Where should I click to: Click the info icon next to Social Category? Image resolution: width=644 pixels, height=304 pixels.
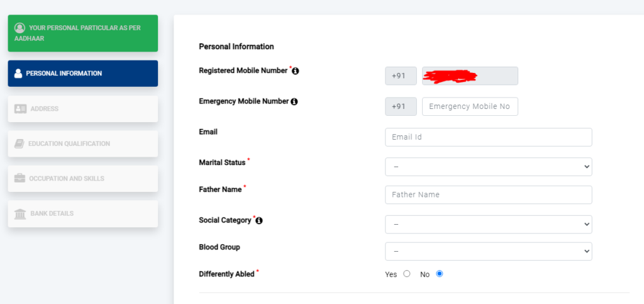pos(258,221)
